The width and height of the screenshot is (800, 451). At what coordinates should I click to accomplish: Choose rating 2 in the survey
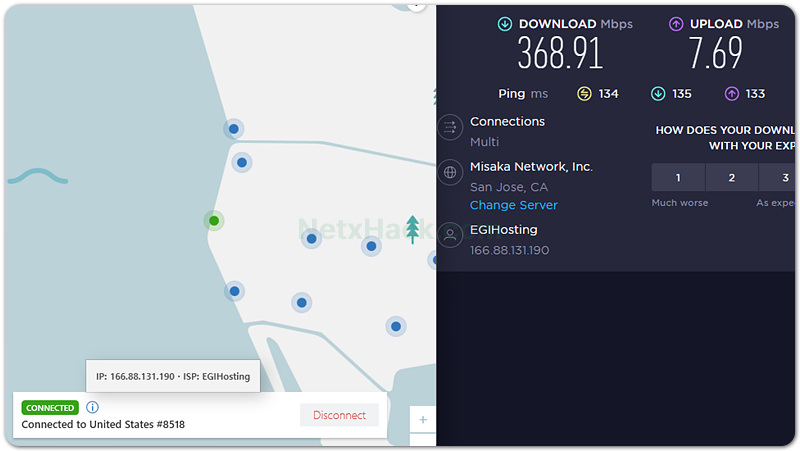pos(732,178)
